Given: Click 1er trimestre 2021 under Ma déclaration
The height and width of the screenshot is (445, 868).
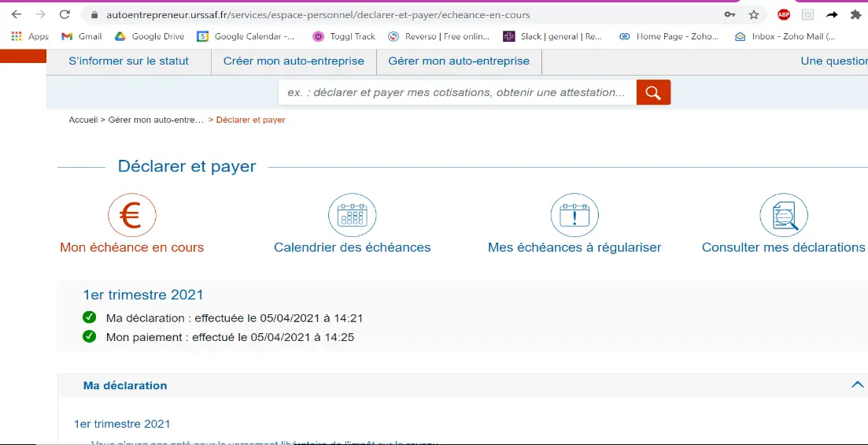Looking at the screenshot, I should click(122, 424).
